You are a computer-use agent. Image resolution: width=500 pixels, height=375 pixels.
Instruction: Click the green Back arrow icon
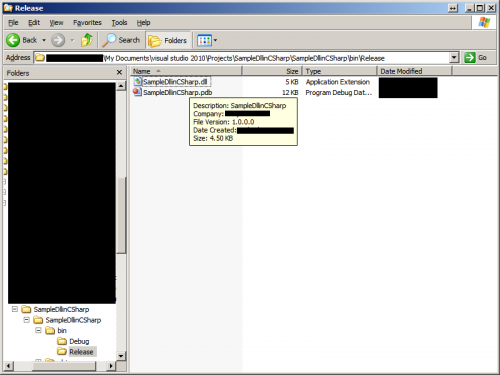(x=13, y=40)
